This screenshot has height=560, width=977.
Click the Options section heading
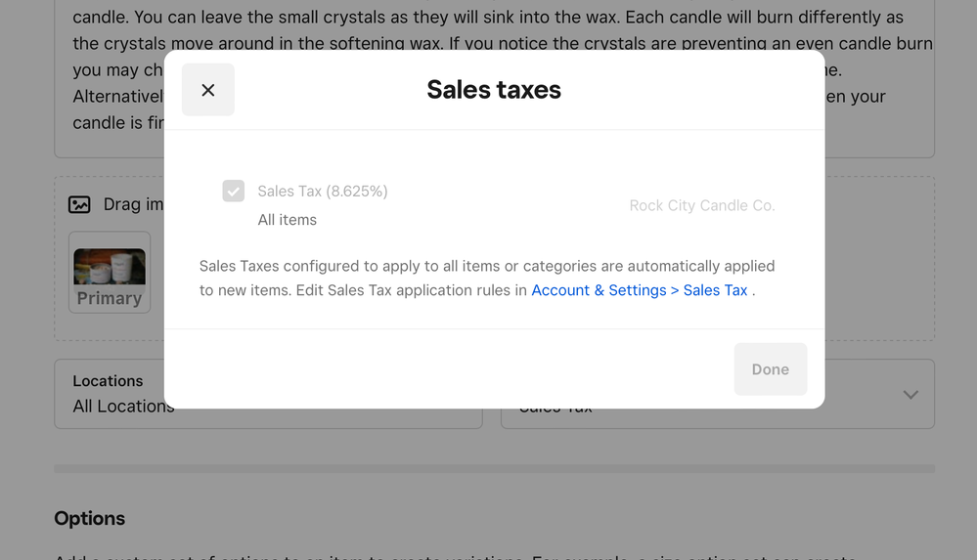point(90,518)
